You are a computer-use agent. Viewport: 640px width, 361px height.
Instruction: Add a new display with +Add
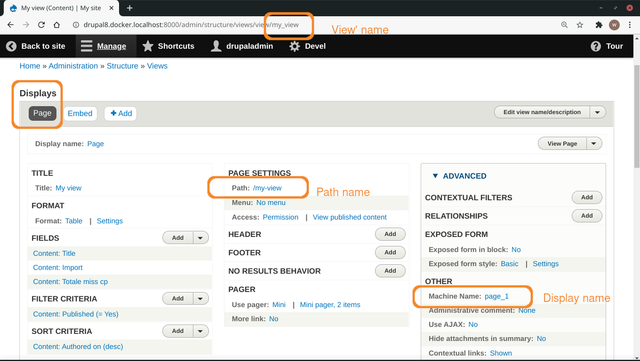(x=121, y=113)
